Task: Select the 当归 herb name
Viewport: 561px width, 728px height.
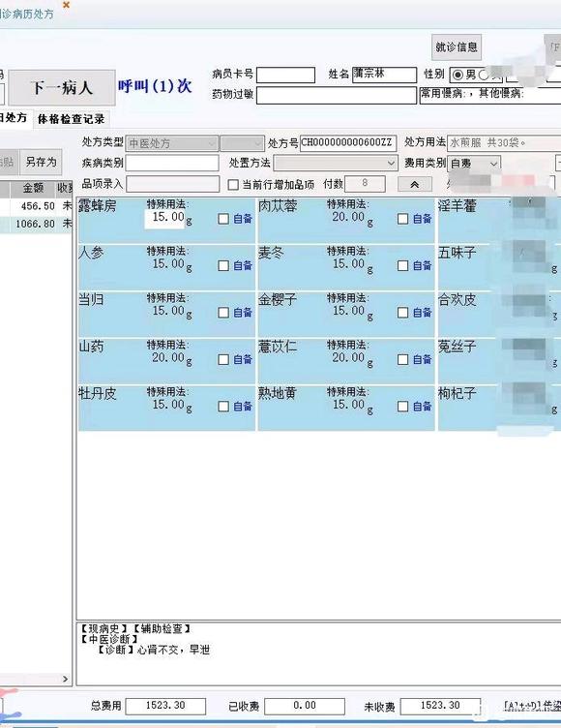Action: 91,300
